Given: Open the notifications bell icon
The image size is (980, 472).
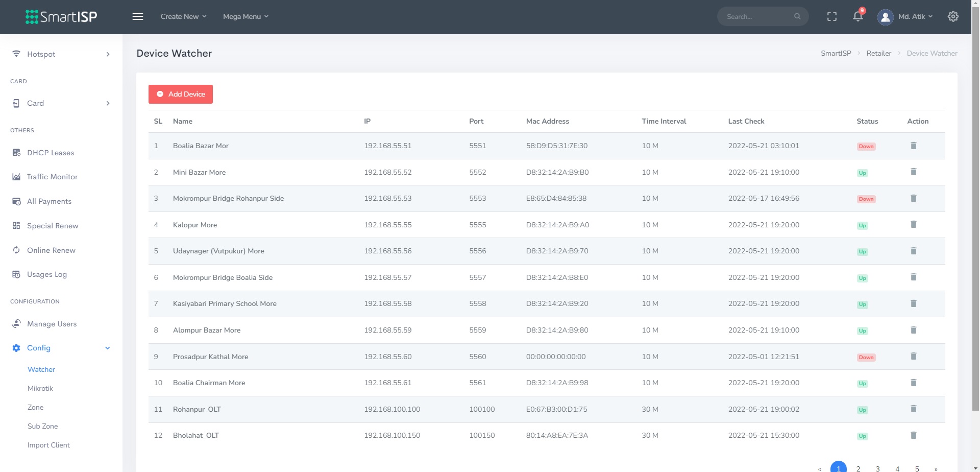Looking at the screenshot, I should (857, 16).
